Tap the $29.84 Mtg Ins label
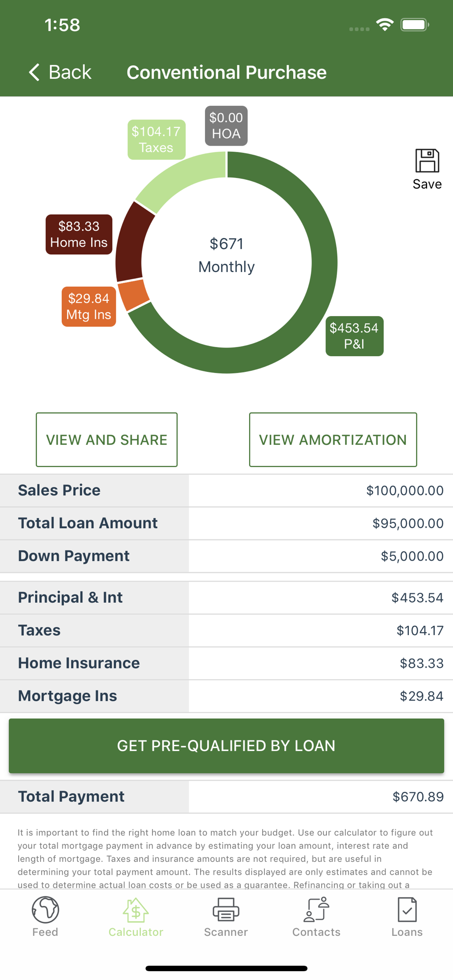This screenshot has height=980, width=453. click(x=89, y=307)
